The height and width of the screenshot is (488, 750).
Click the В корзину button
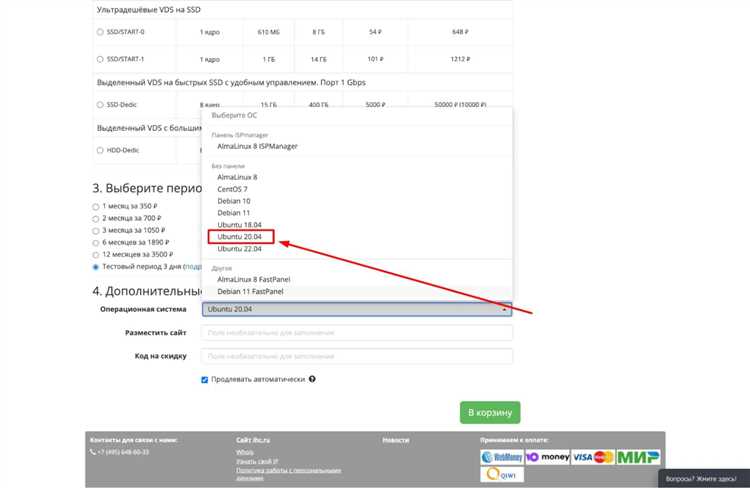click(x=490, y=412)
